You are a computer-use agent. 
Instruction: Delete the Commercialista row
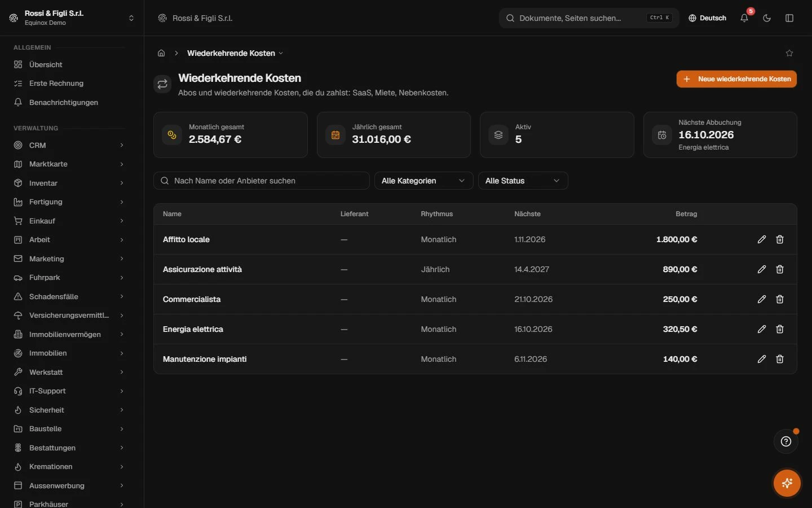click(x=780, y=299)
